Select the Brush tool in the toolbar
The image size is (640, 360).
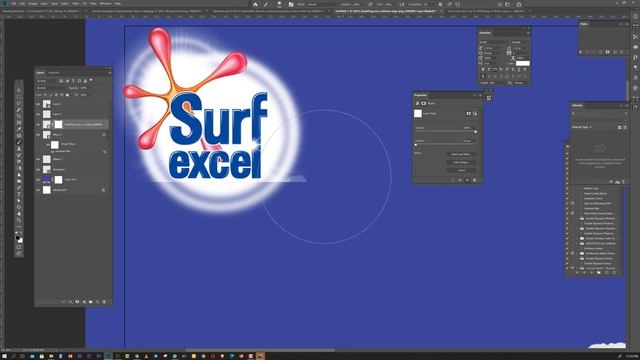point(19,142)
